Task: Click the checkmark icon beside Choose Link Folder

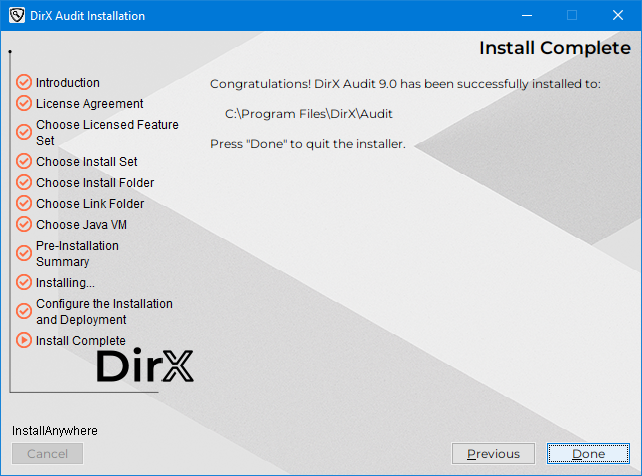Action: click(24, 204)
